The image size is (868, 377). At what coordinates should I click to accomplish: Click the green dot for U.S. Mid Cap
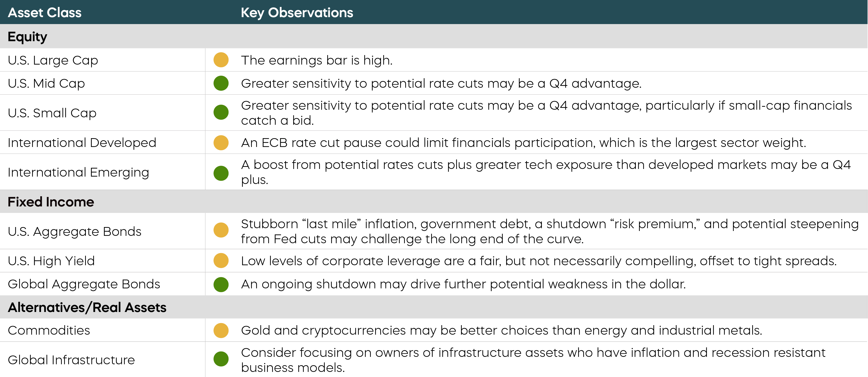pyautogui.click(x=221, y=83)
